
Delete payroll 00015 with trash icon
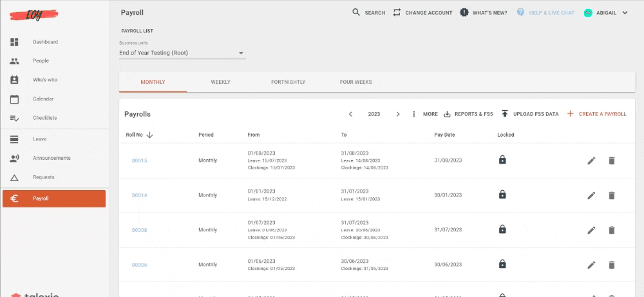(612, 160)
